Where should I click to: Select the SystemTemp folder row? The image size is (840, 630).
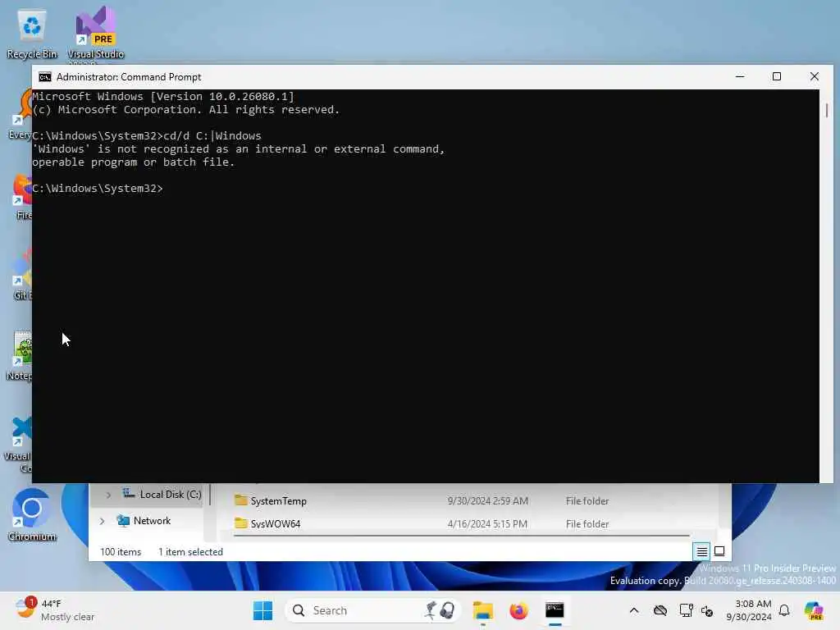click(462, 501)
